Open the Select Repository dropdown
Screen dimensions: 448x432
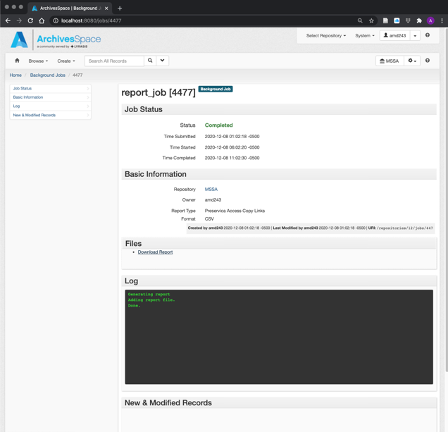(x=326, y=35)
